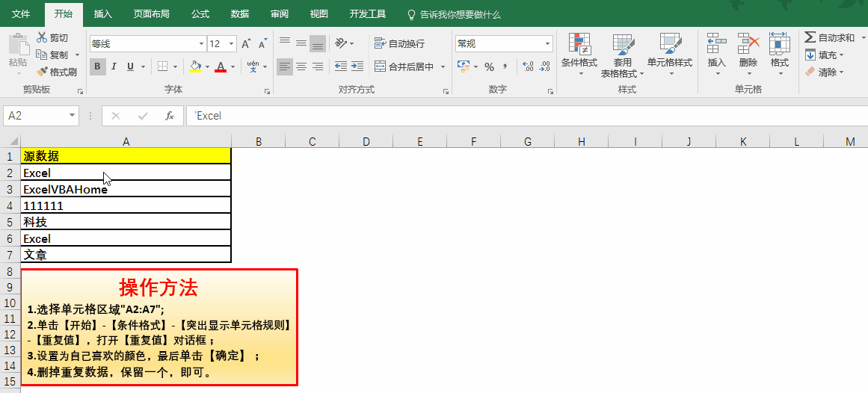Switch to the 公式 tab

point(200,14)
